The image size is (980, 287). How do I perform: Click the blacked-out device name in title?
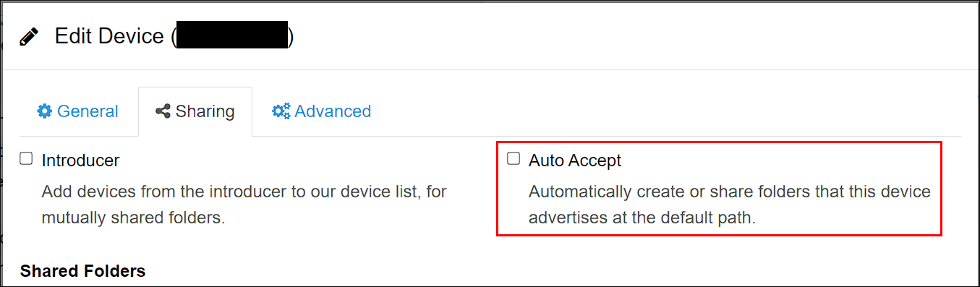click(x=233, y=35)
